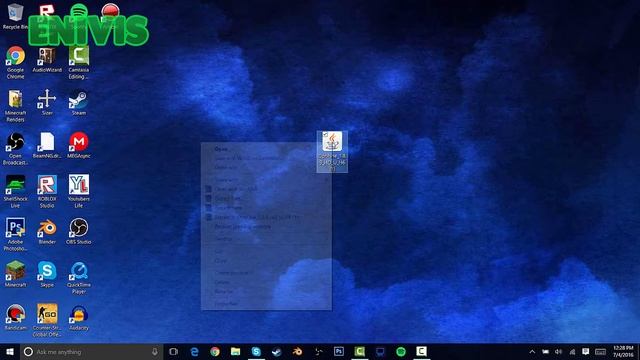Open Task View from the taskbar
The width and height of the screenshot is (640, 360).
point(173,351)
